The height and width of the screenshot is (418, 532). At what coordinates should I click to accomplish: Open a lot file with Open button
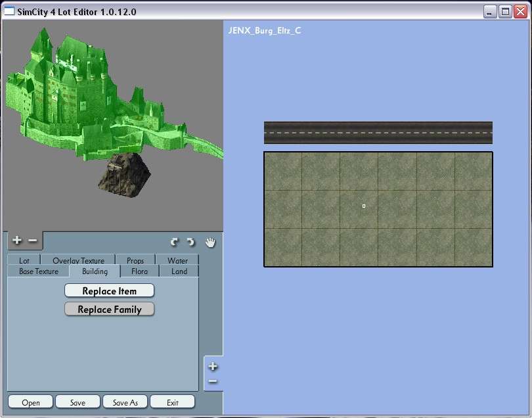(30, 402)
